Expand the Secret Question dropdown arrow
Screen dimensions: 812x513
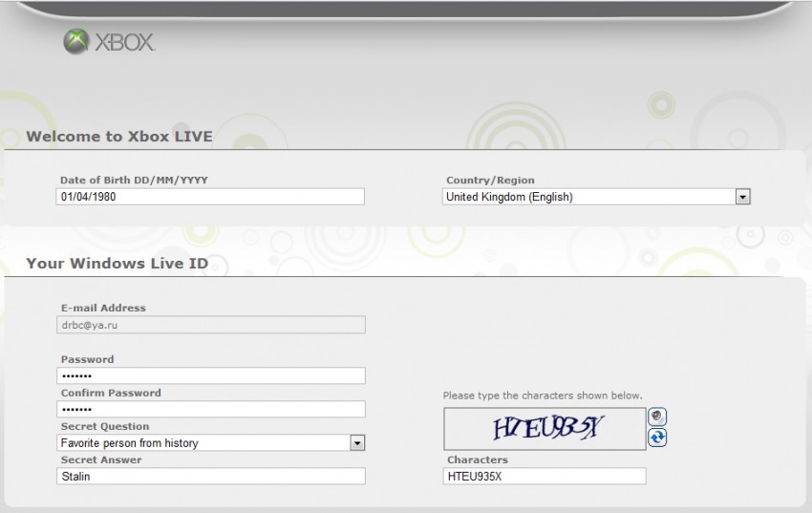tap(357, 443)
